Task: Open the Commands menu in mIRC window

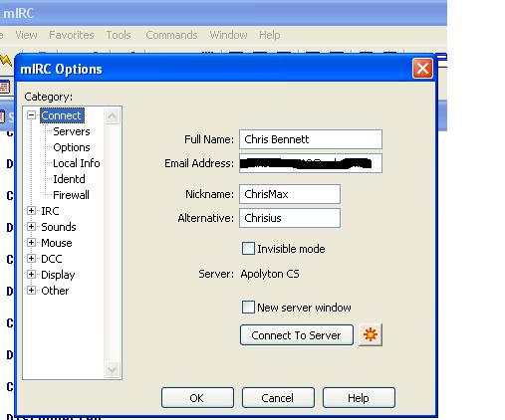Action: tap(171, 35)
